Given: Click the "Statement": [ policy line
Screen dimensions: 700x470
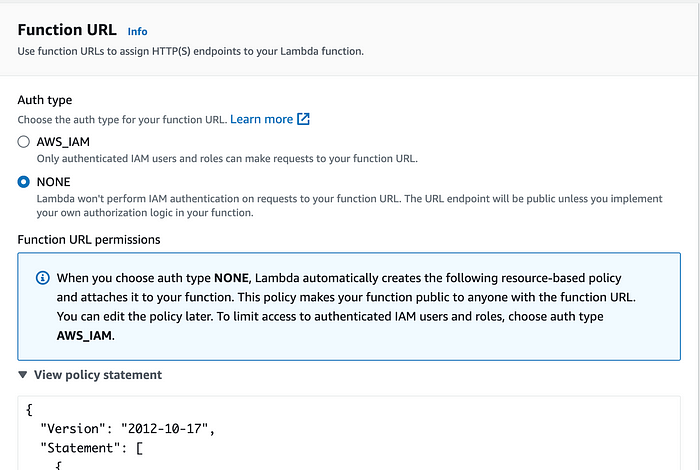Looking at the screenshot, I should [92, 448].
